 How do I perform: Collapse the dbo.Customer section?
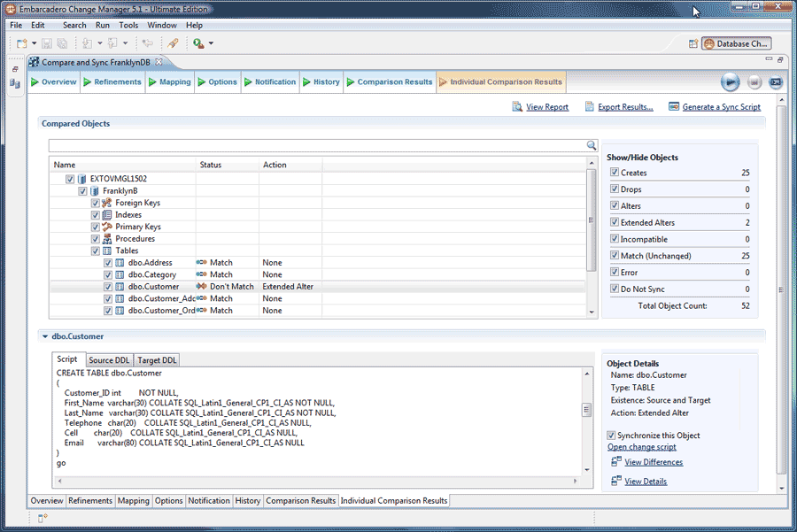[x=45, y=336]
